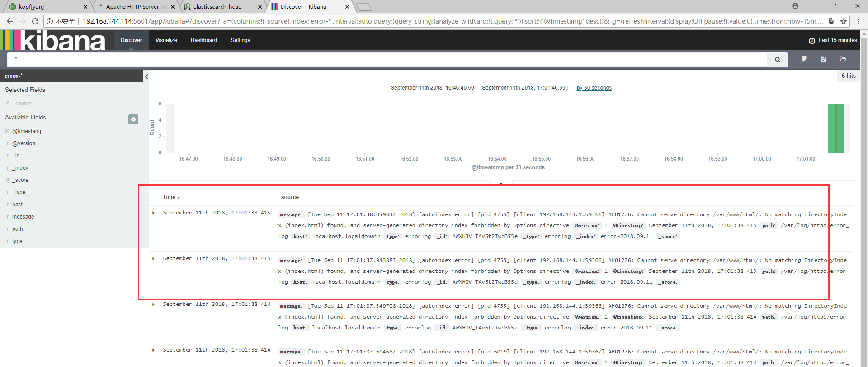Select the _type field

19,192
